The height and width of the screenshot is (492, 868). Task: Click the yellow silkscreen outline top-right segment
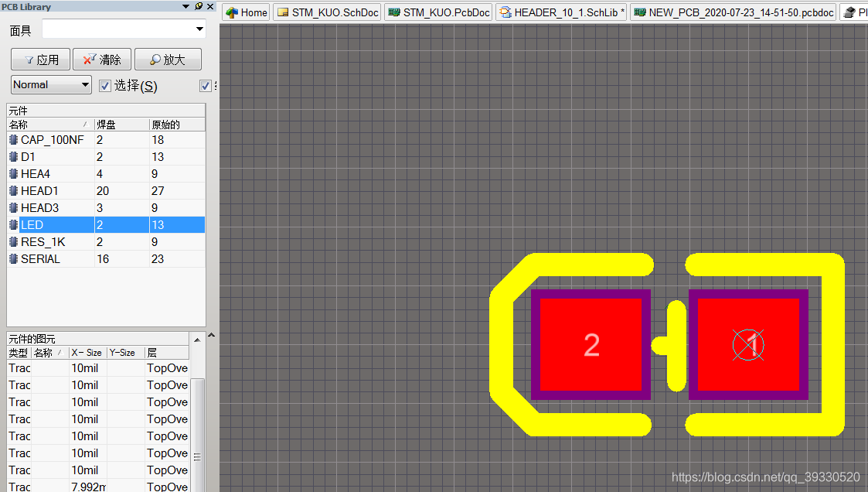(764, 265)
